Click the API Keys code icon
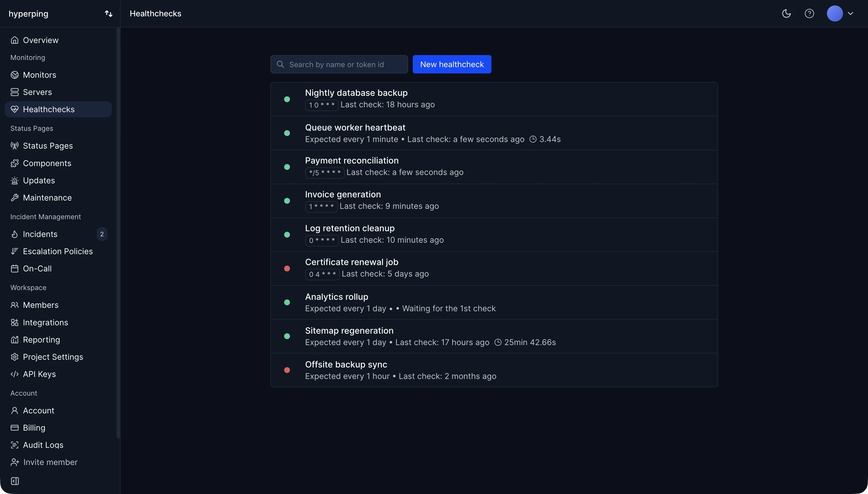868x494 pixels. 15,374
